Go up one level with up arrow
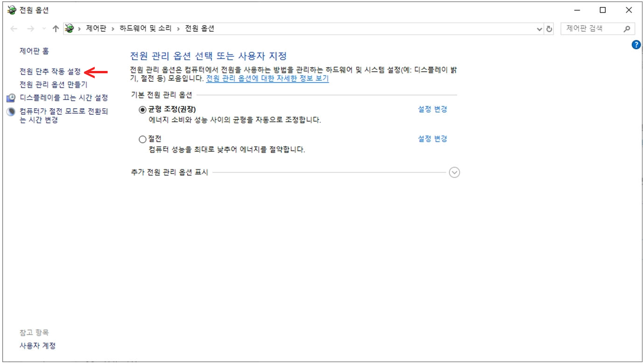 (56, 28)
